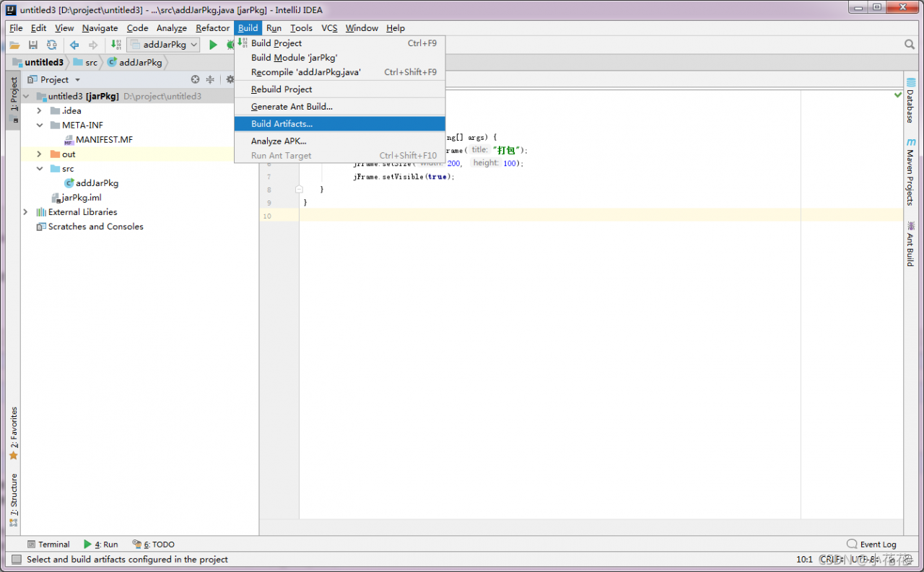Expand the .idea folder in tree
The width and height of the screenshot is (924, 572).
pyautogui.click(x=40, y=111)
